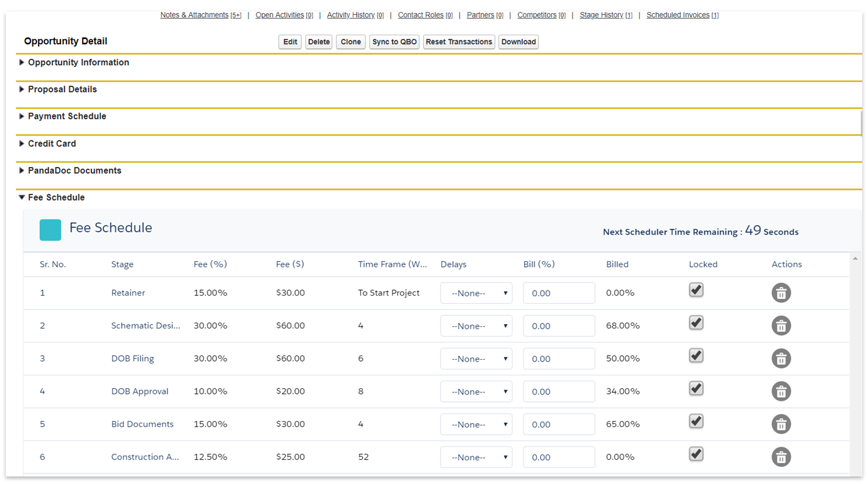Image resolution: width=868 pixels, height=484 pixels.
Task: Clone this opportunity
Action: click(x=350, y=42)
